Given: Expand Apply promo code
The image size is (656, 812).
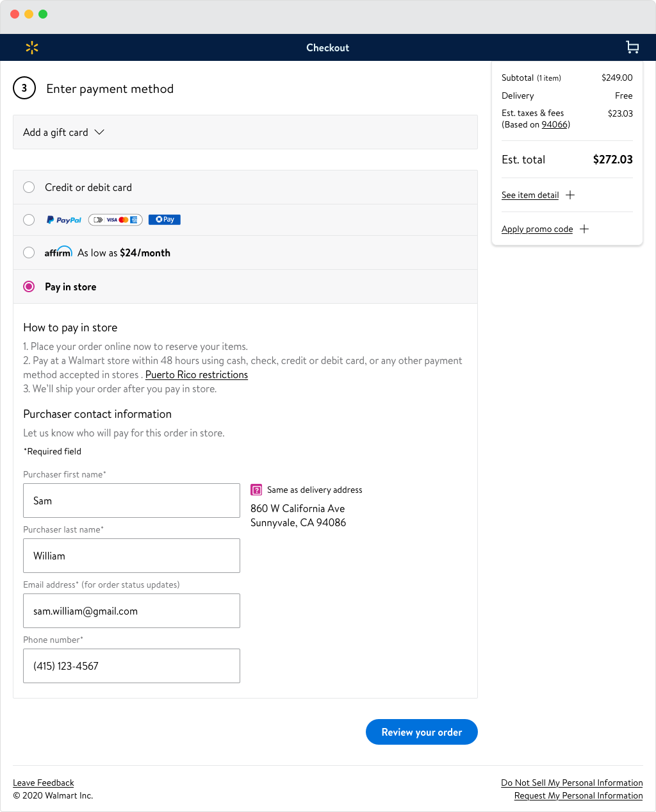Looking at the screenshot, I should coord(537,229).
